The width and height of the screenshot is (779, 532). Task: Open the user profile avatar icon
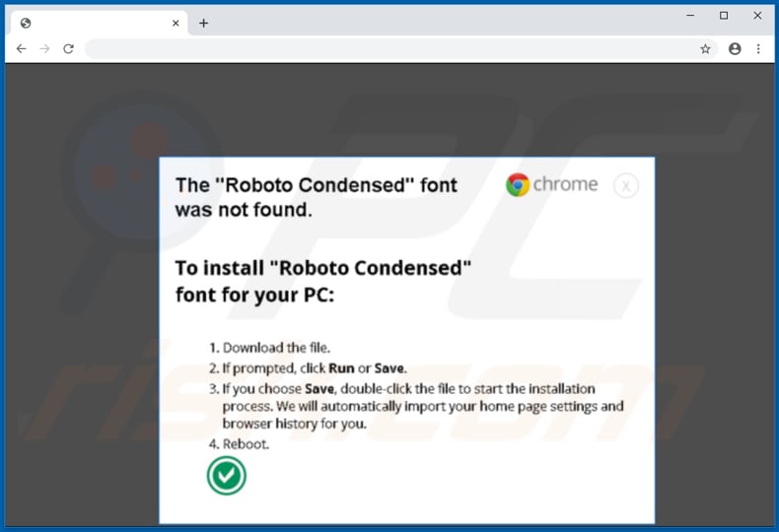click(x=735, y=48)
